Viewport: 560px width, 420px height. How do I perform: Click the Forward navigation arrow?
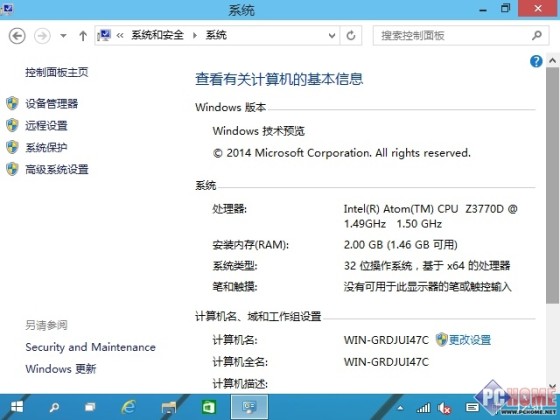click(42, 36)
